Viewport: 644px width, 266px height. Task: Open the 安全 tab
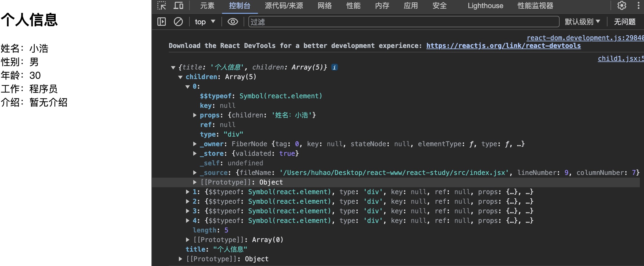440,6
